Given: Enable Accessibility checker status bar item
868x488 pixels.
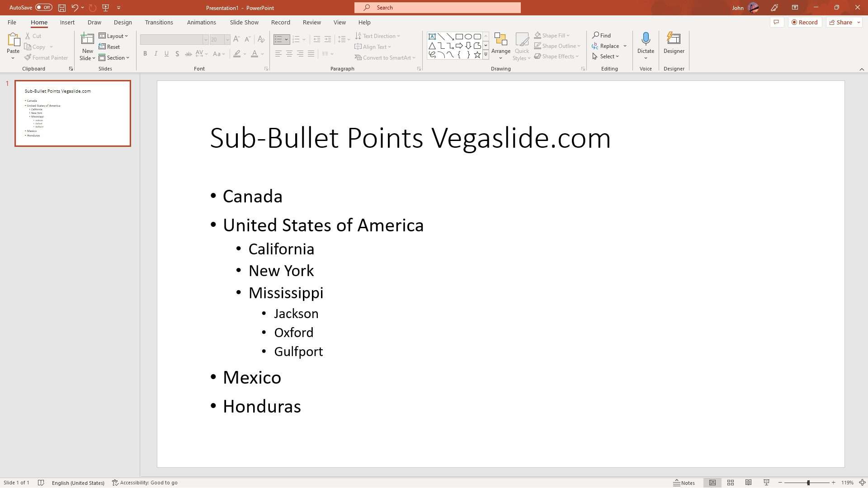Looking at the screenshot, I should click(145, 483).
